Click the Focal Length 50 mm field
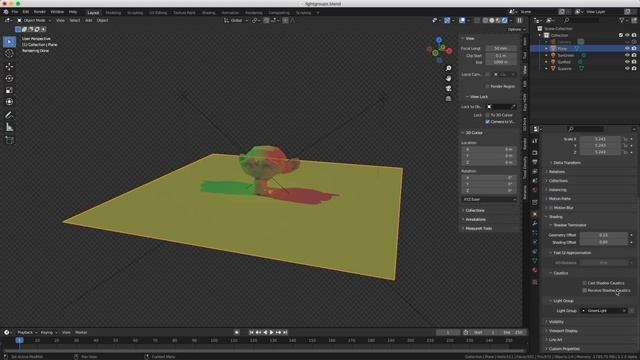 click(x=501, y=48)
